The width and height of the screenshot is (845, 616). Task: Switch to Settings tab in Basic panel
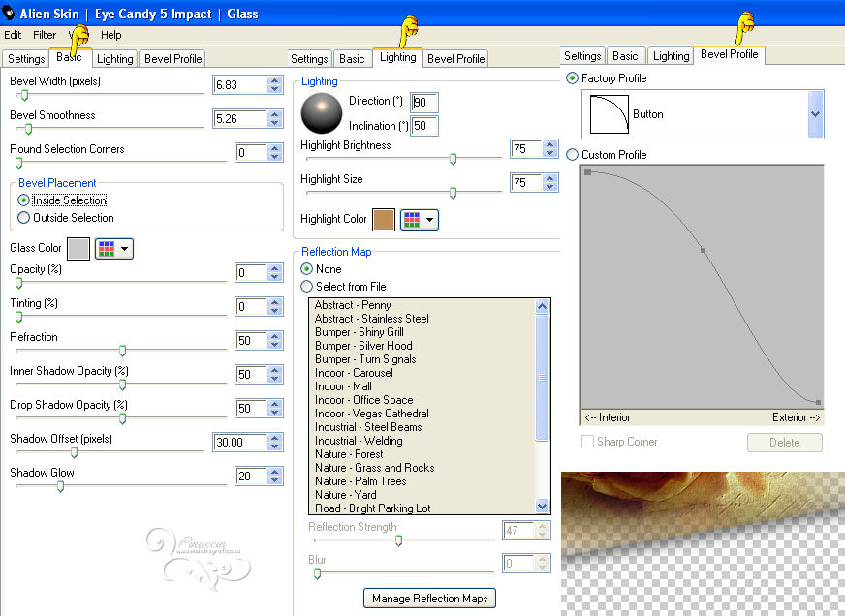click(x=26, y=59)
